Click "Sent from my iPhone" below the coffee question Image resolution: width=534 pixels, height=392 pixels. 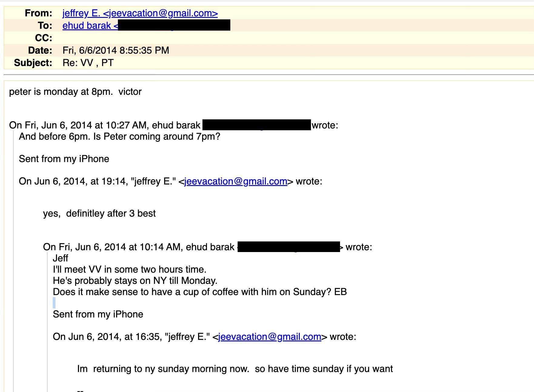[x=98, y=314]
